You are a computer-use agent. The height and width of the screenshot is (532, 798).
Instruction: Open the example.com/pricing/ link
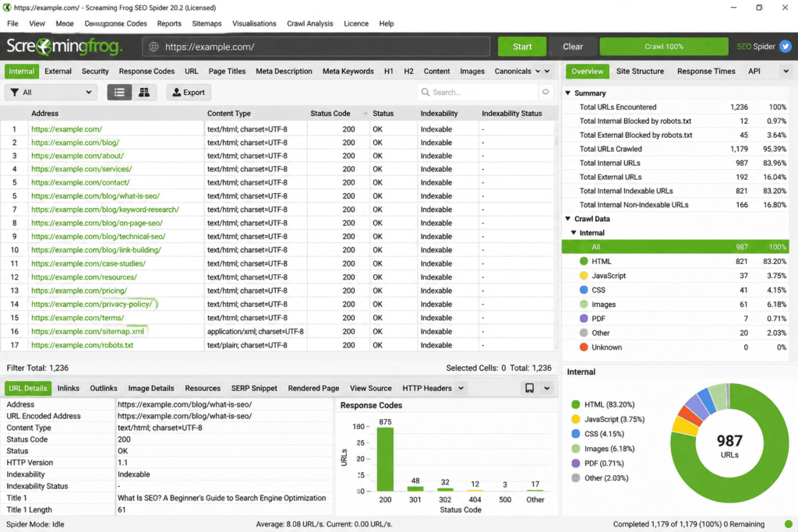pos(79,291)
